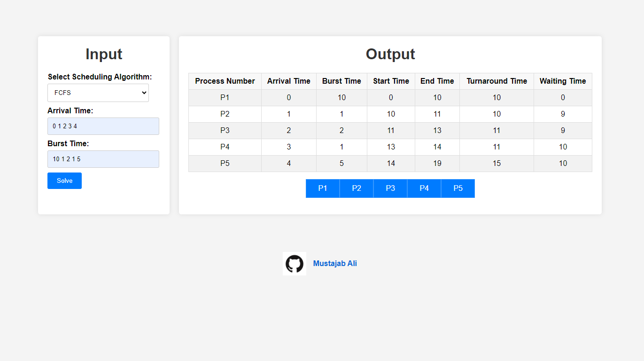This screenshot has width=644, height=361.
Task: Select the P1 row process cell
Action: pos(225,98)
